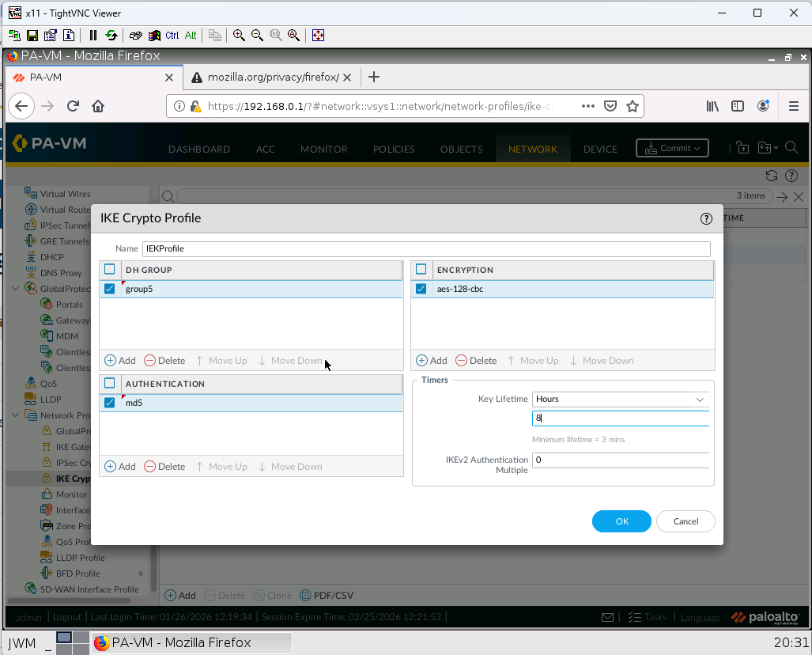This screenshot has width=812, height=655.
Task: Collapse the GlobalProtect tree node
Action: [x=16, y=289]
